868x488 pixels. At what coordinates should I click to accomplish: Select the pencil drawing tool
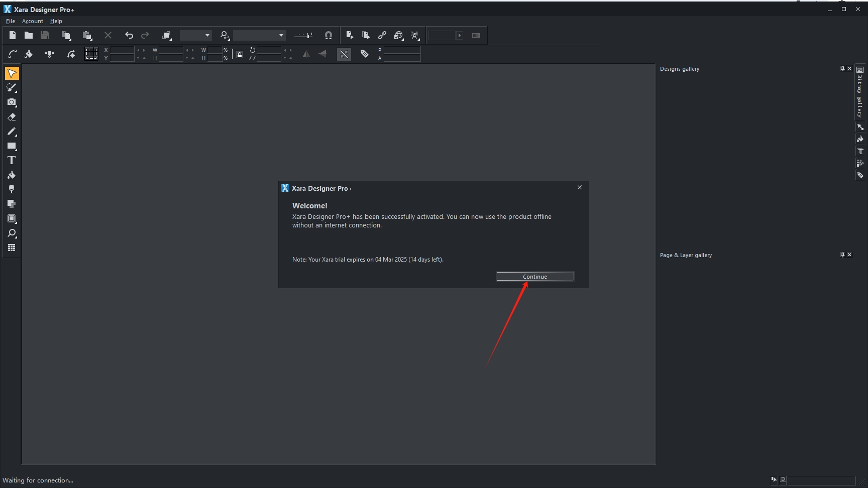pos(12,132)
